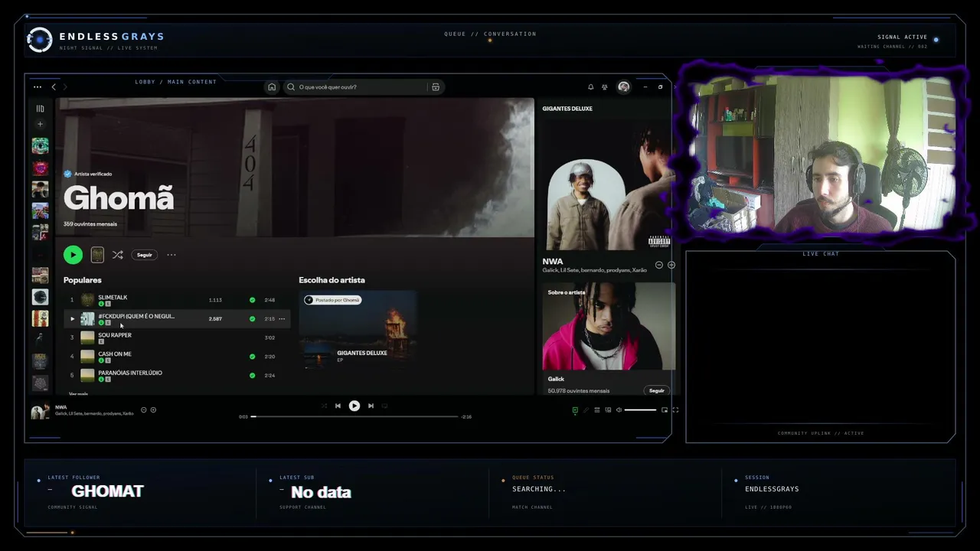The height and width of the screenshot is (551, 980).
Task: Open more options for the Ghomã artist
Action: (x=171, y=255)
